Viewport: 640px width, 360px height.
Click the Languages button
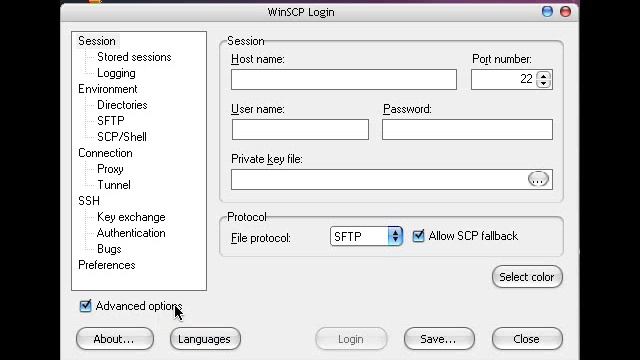coord(205,339)
